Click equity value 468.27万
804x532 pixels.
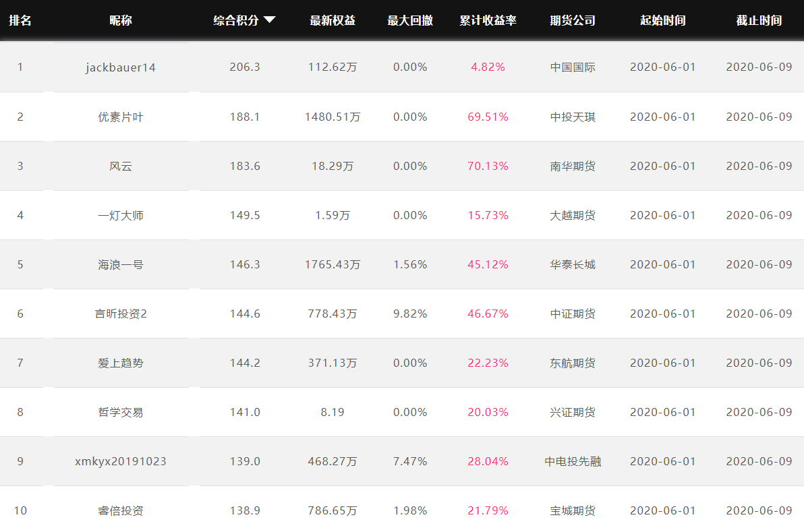click(333, 461)
